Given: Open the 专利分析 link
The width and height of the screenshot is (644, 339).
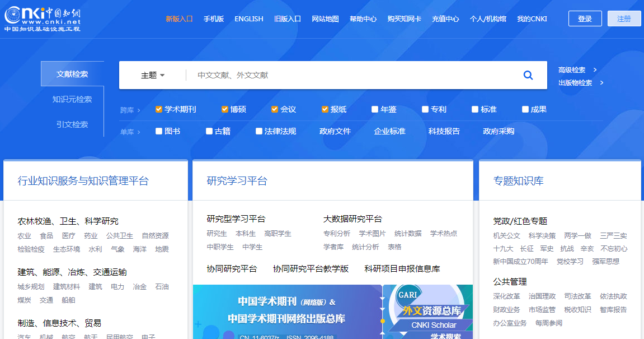Looking at the screenshot, I should pyautogui.click(x=337, y=234).
